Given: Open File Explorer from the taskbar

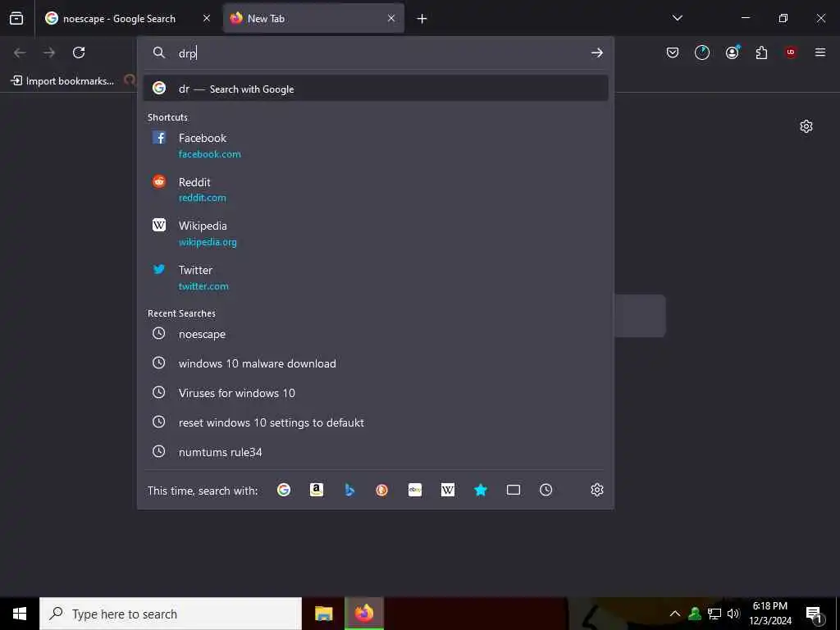Looking at the screenshot, I should coord(323,614).
